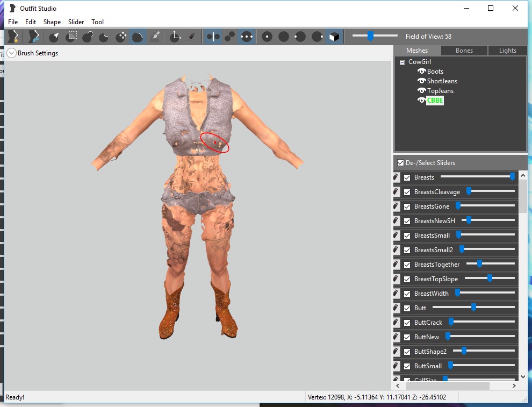The image size is (532, 407).
Task: Select the Weight paint brush tool
Action: [x=155, y=37]
